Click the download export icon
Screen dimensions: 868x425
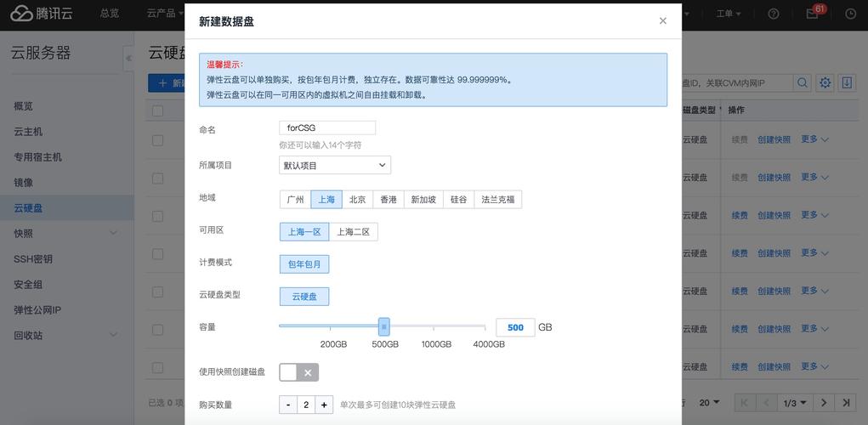847,83
